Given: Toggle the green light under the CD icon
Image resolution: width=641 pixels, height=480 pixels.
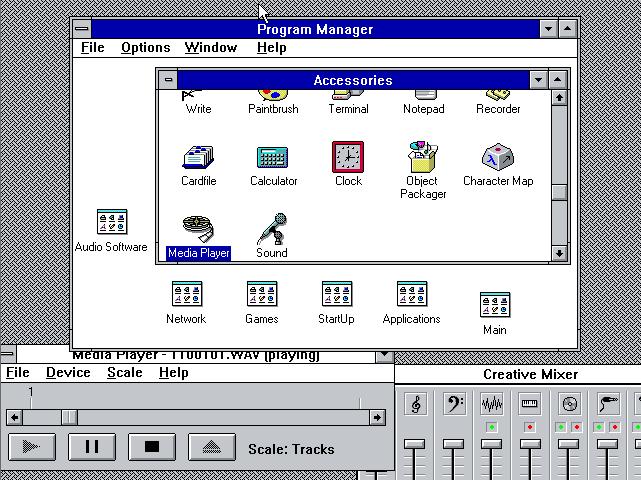Looking at the screenshot, I should tap(561, 427).
